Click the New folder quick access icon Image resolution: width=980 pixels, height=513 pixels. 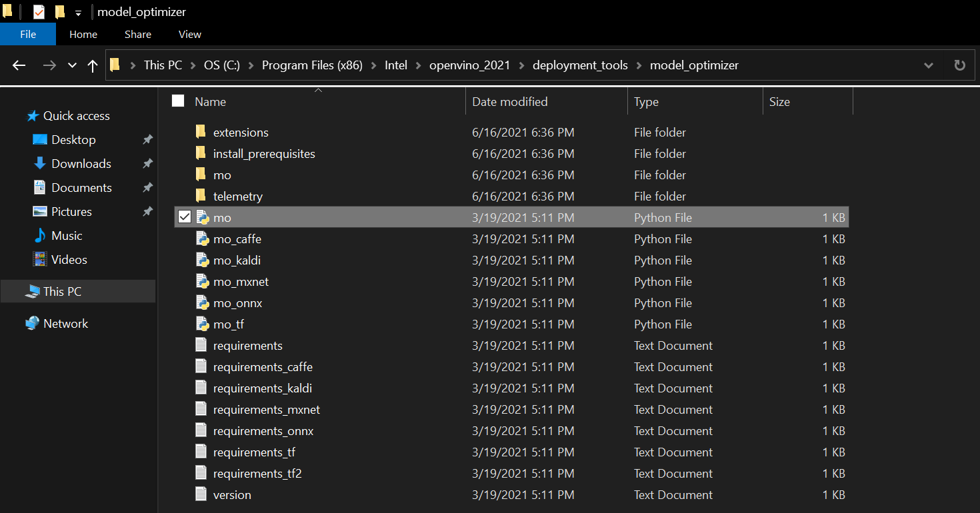coord(60,12)
